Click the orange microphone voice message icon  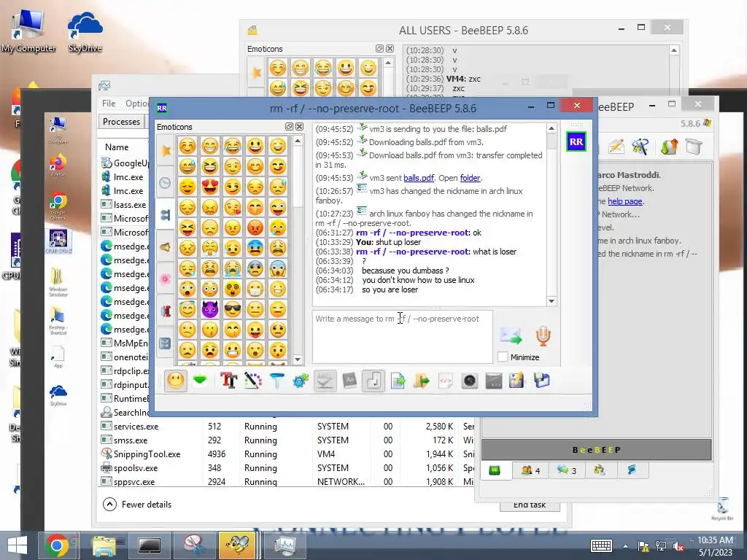(x=543, y=335)
